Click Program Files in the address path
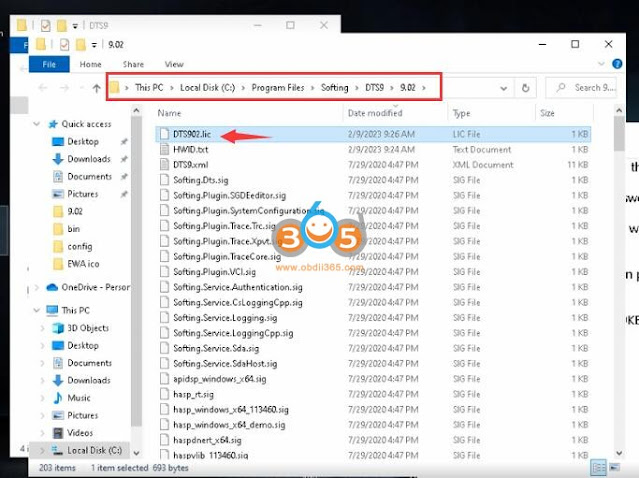The image size is (639, 478). point(278,88)
